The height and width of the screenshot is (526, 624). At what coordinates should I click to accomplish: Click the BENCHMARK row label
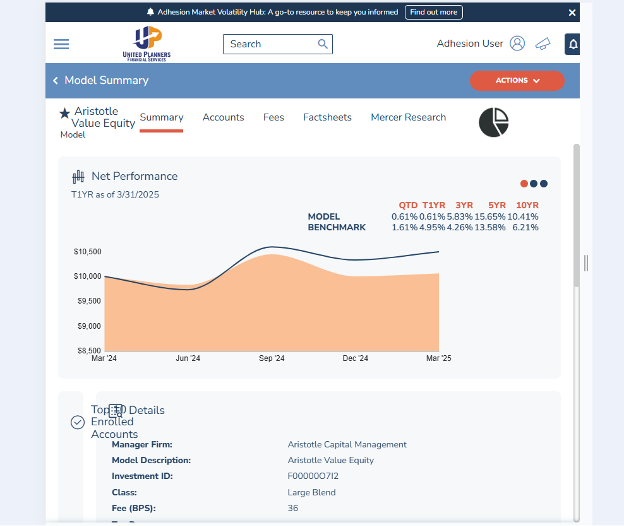(x=337, y=227)
